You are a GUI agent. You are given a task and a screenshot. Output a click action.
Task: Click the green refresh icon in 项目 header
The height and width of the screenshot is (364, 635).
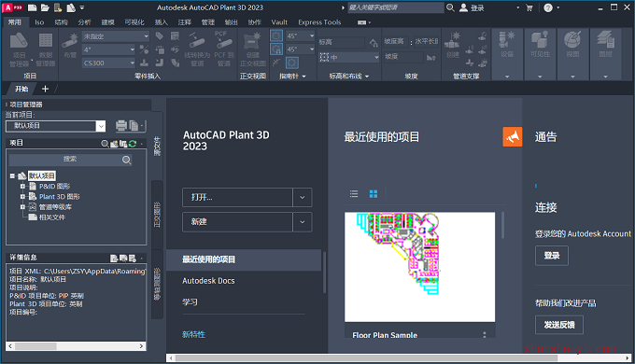(133, 144)
